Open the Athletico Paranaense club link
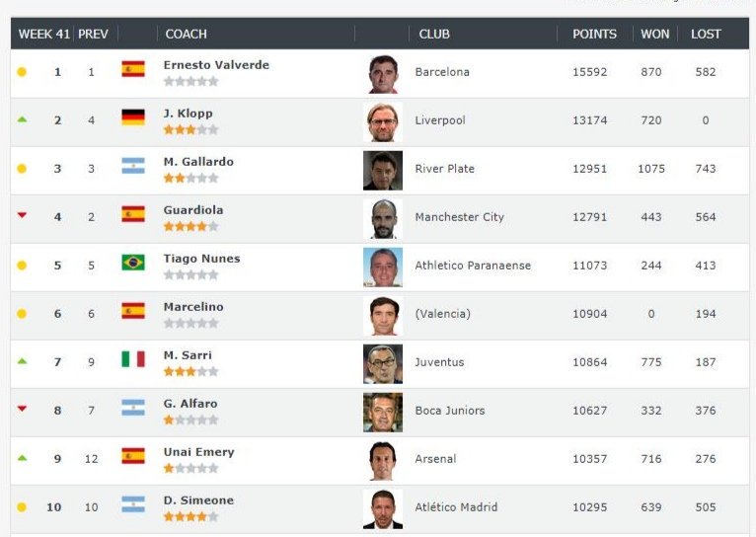The height and width of the screenshot is (537, 756). 473,266
